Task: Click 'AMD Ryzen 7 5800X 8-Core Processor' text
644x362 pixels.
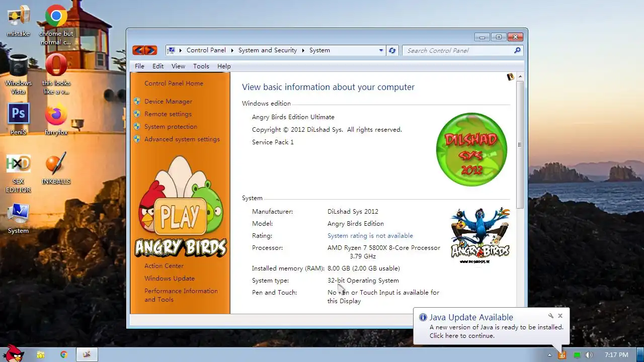Action: [384, 247]
